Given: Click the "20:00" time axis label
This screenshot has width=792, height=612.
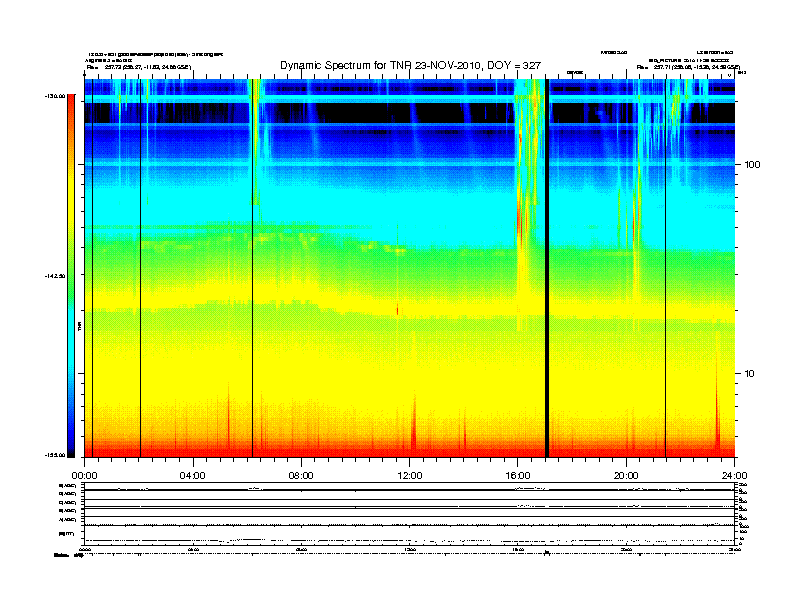Looking at the screenshot, I should coord(626,476).
